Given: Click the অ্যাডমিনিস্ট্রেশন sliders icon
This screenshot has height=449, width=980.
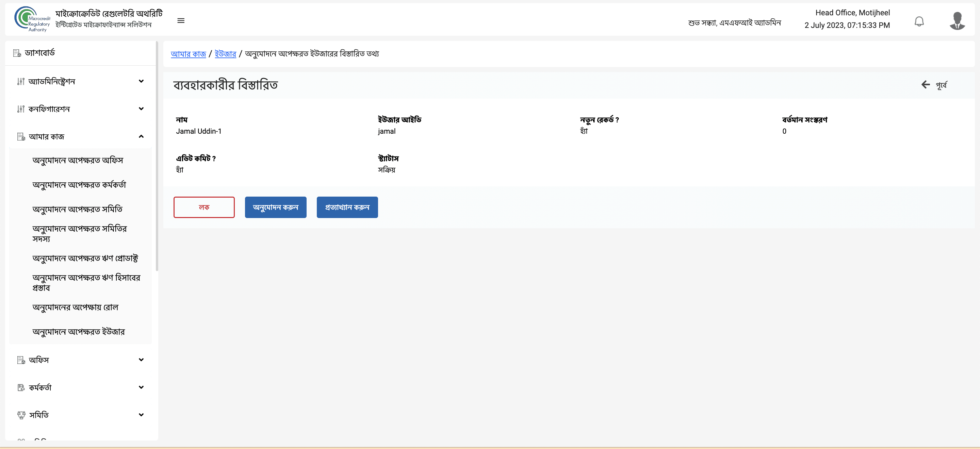Looking at the screenshot, I should [x=21, y=81].
